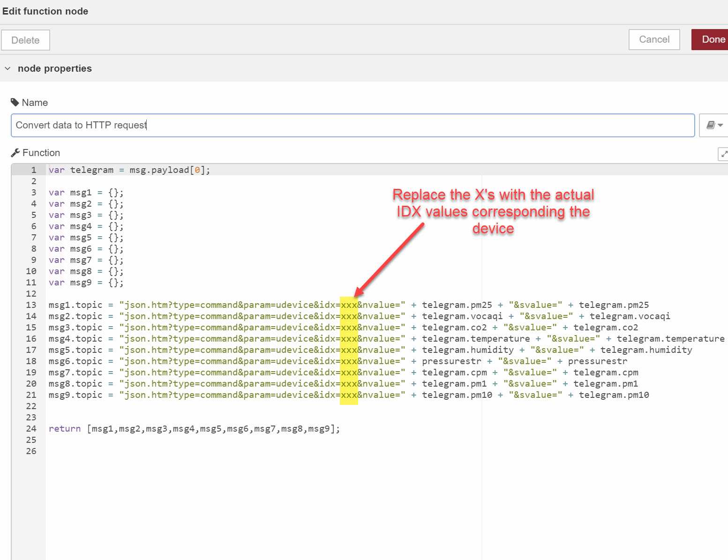This screenshot has height=560, width=728.
Task: Click pressurestr at the end of line 18
Action: click(x=597, y=361)
